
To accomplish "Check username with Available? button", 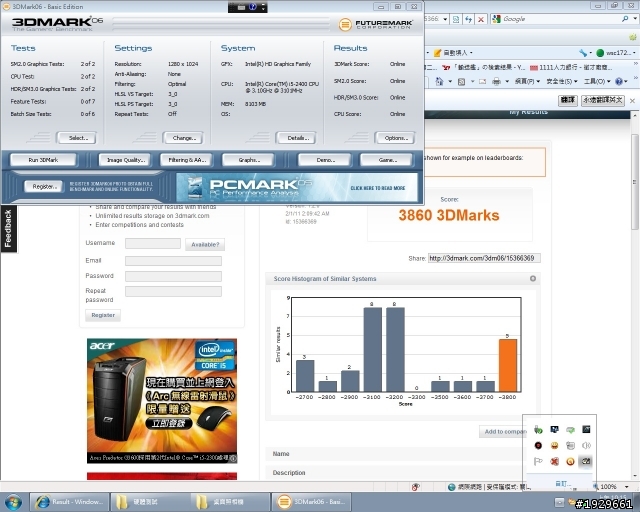I will pyautogui.click(x=205, y=245).
